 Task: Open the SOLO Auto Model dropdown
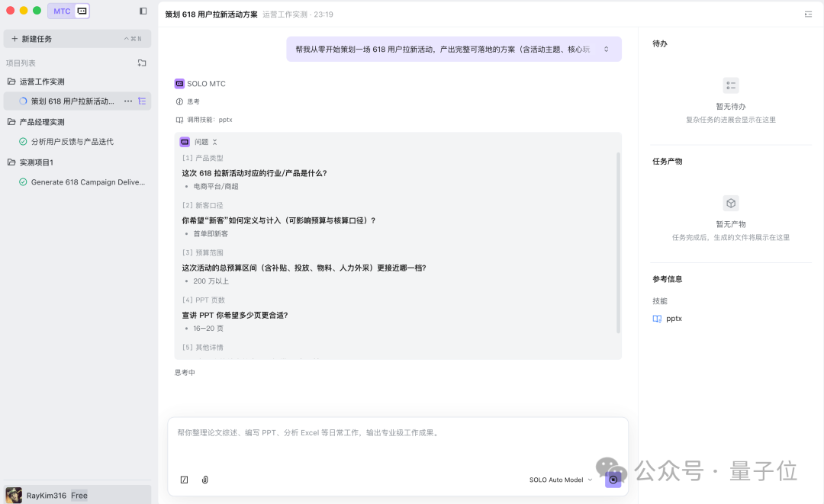click(561, 480)
